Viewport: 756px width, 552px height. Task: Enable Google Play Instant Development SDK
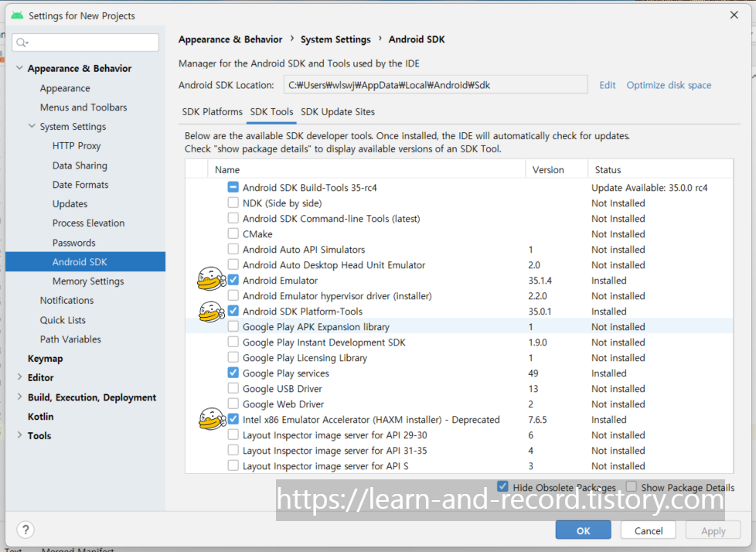(x=233, y=342)
